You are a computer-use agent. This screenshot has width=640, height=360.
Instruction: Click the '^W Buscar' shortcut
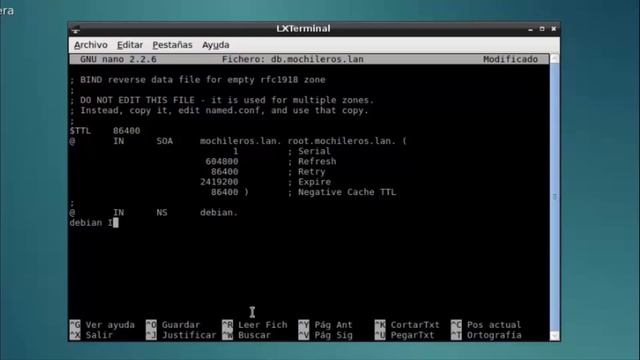[x=247, y=335]
